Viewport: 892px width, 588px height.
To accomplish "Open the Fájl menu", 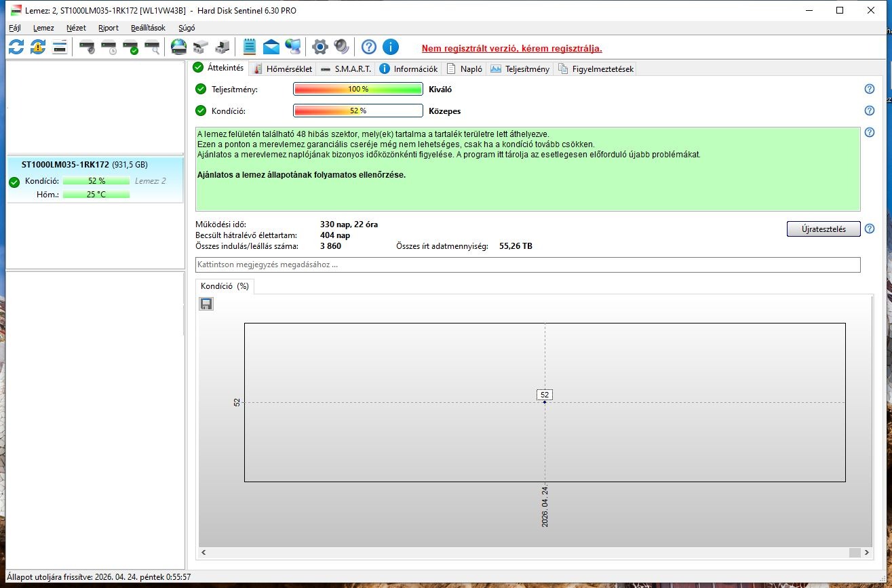I will (15, 28).
